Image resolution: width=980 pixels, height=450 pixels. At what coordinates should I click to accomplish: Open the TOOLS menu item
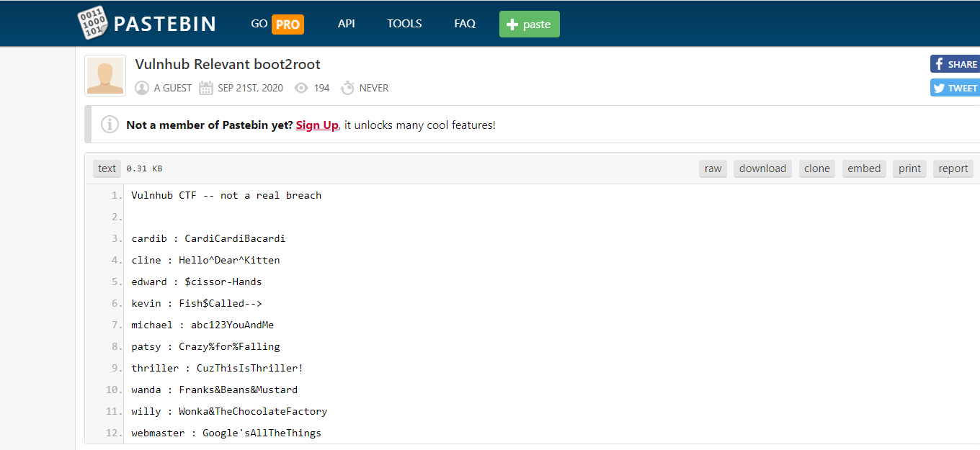404,24
